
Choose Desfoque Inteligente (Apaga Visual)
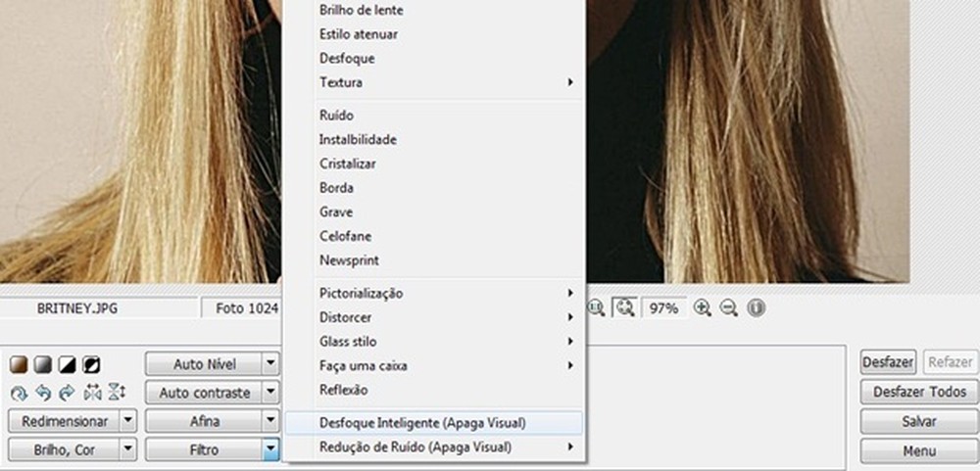[x=434, y=423]
